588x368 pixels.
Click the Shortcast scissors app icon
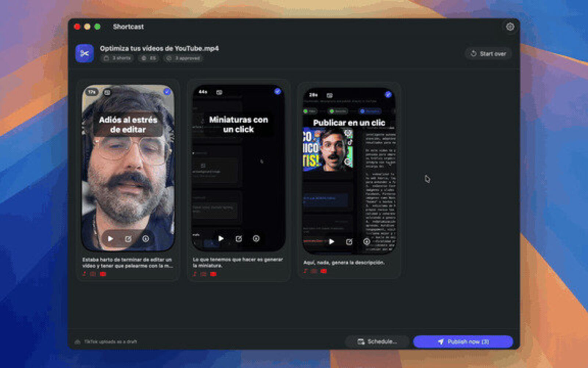(x=85, y=54)
